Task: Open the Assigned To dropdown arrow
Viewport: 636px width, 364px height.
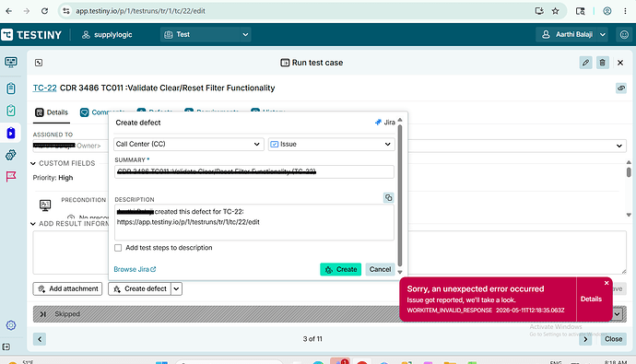Action: 619,146
